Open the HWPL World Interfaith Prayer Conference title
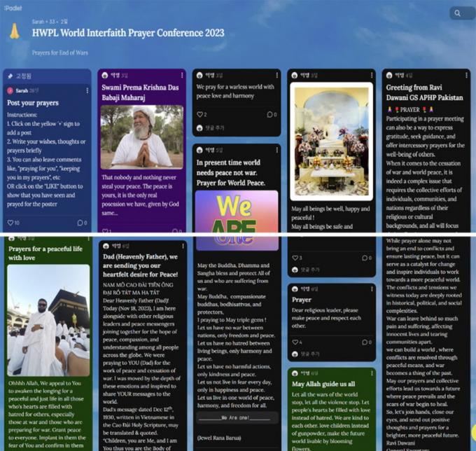The image size is (476, 451). pos(128,33)
